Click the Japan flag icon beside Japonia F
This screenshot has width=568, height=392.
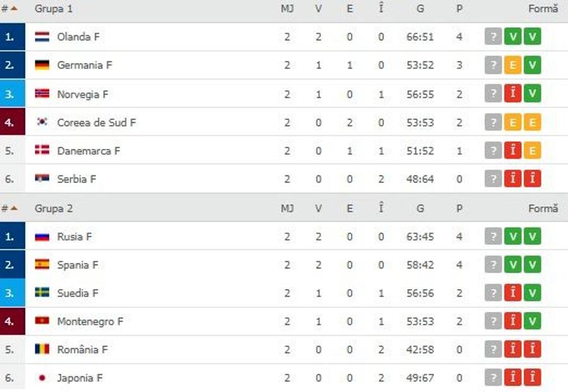tap(42, 378)
